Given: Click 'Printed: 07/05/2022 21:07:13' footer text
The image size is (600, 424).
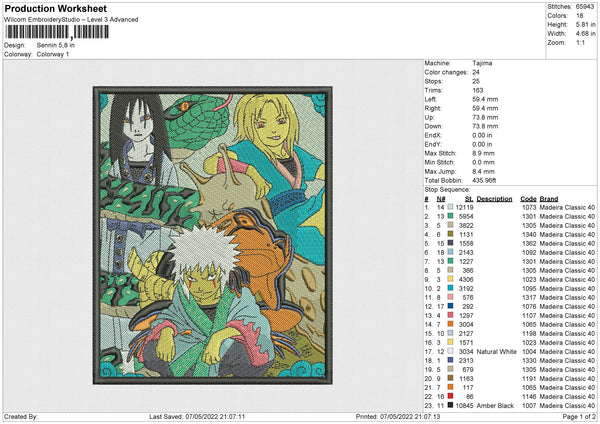Looking at the screenshot, I should (398, 416).
